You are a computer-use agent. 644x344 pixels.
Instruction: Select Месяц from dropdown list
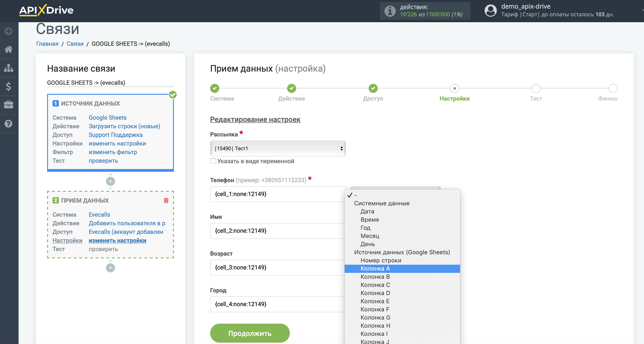coord(402,236)
